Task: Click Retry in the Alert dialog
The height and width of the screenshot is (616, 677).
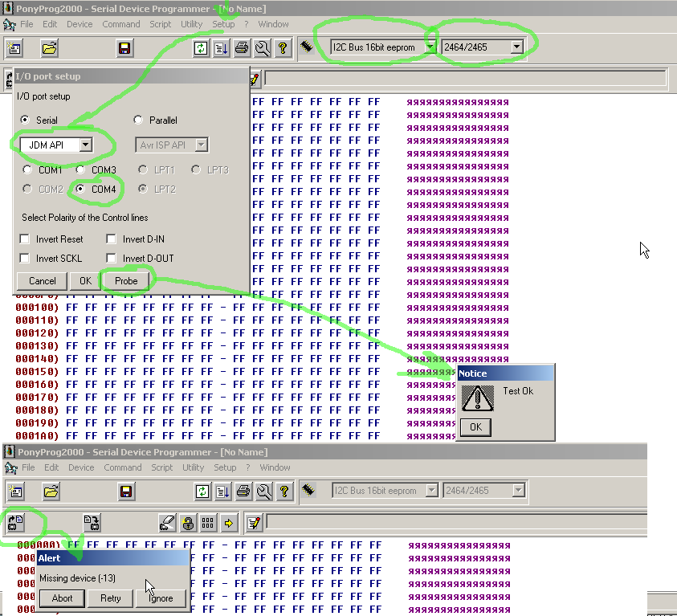Action: click(x=111, y=598)
